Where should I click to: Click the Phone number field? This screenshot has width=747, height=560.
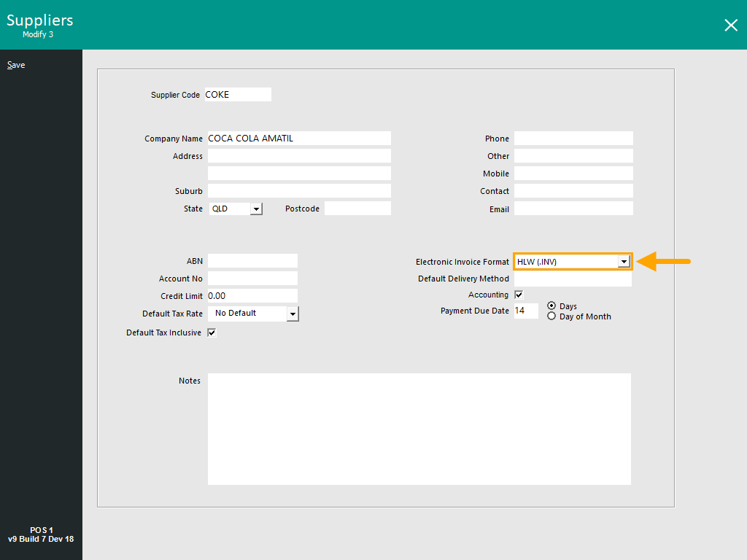click(x=573, y=139)
